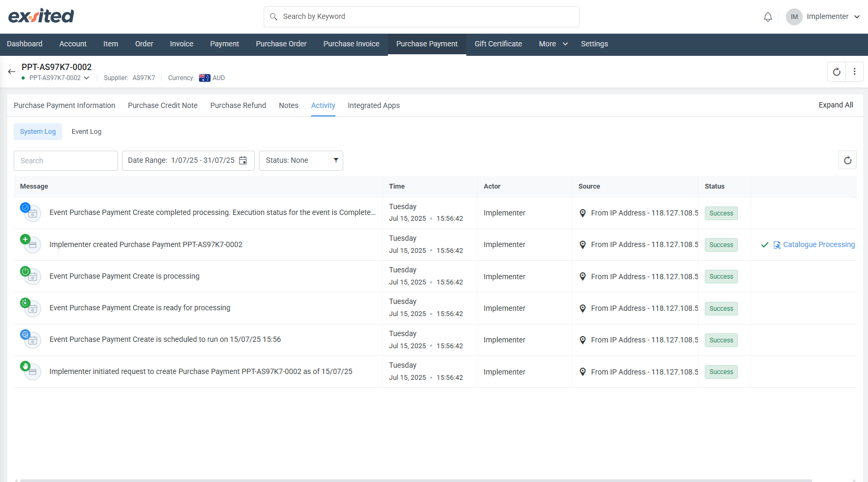Viewport: 868px width, 482px height.
Task: Click 'Event Purchase Payment Create is processing' message
Action: coord(124,276)
